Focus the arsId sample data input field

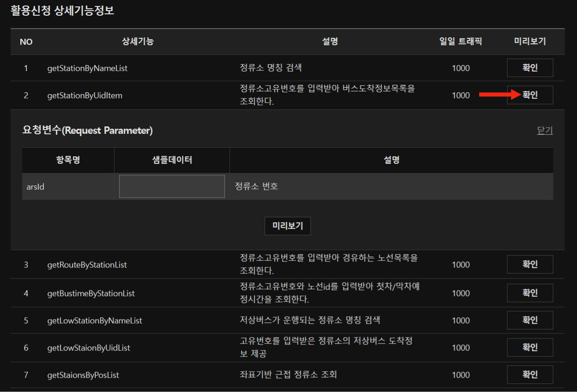click(172, 186)
